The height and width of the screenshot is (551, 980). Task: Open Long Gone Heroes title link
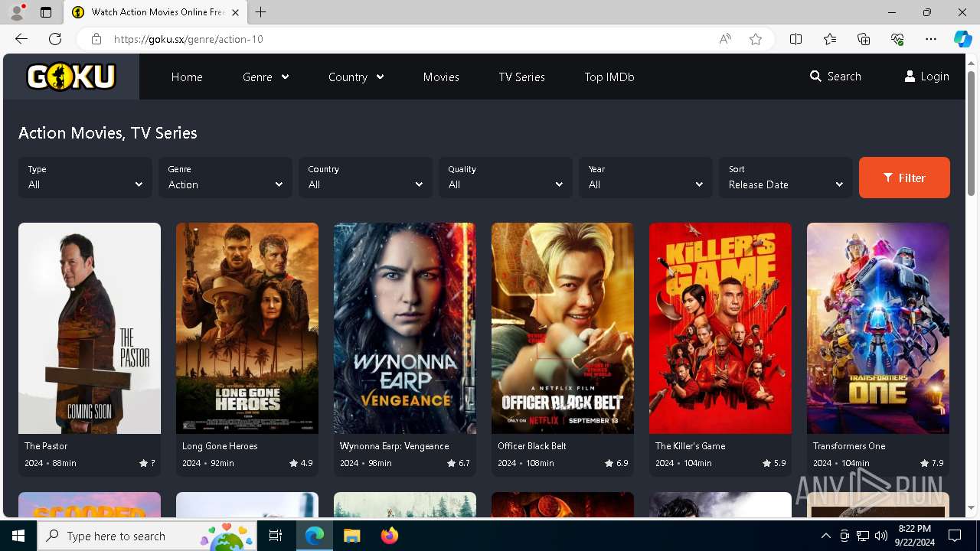[x=220, y=446]
